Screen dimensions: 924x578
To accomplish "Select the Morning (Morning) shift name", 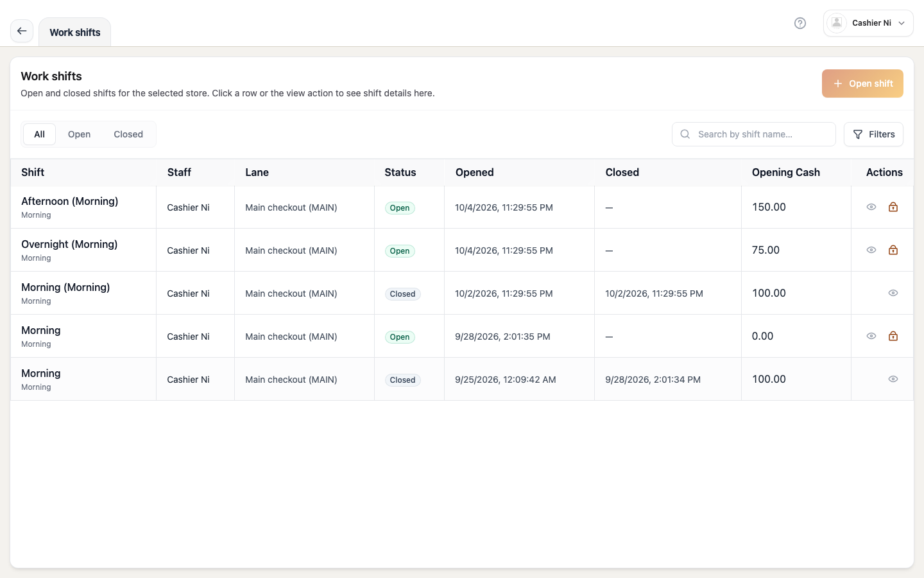I will point(65,287).
